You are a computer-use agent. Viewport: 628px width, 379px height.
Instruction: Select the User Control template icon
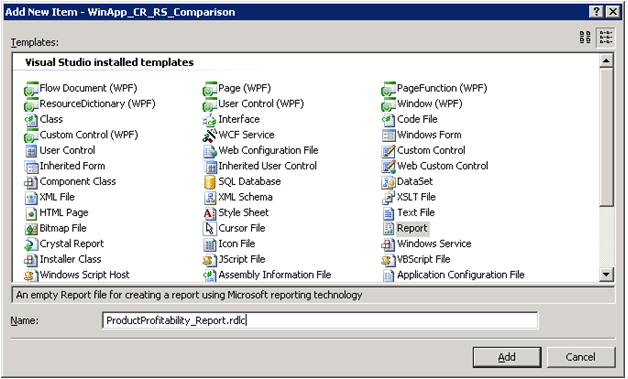(x=31, y=151)
